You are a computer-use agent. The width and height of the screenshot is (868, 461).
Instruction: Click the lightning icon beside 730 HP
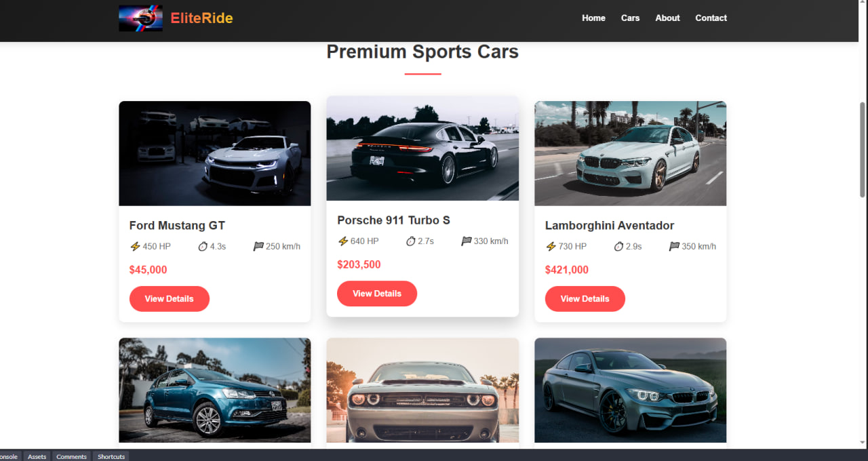click(x=551, y=247)
